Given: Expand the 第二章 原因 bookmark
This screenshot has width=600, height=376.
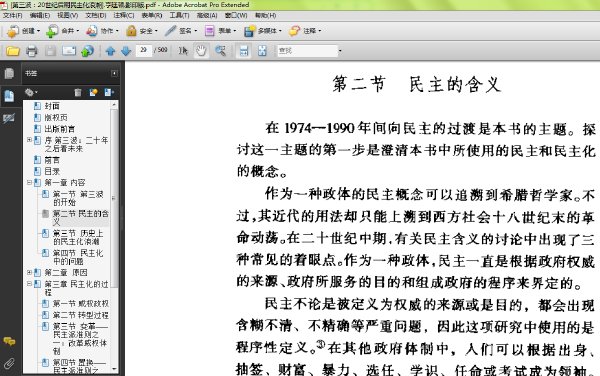Looking at the screenshot, I should tap(29, 272).
